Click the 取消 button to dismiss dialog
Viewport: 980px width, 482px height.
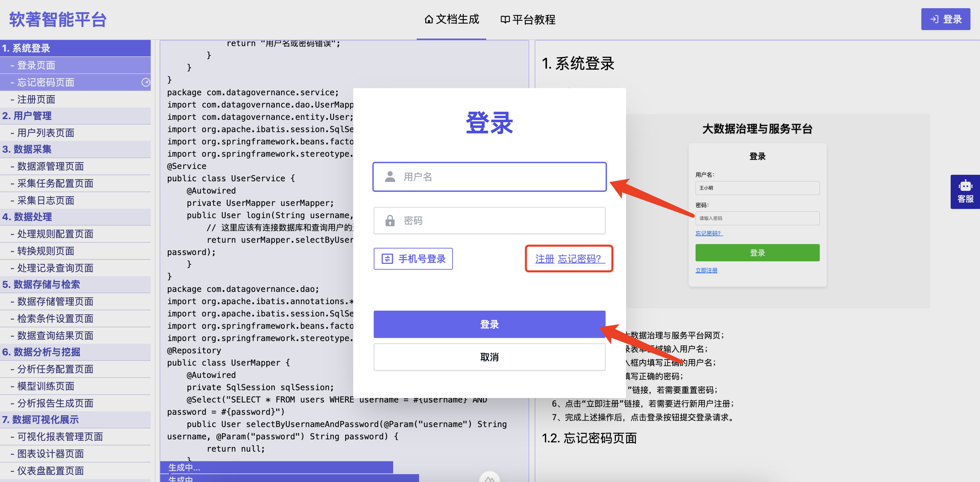[x=489, y=357]
